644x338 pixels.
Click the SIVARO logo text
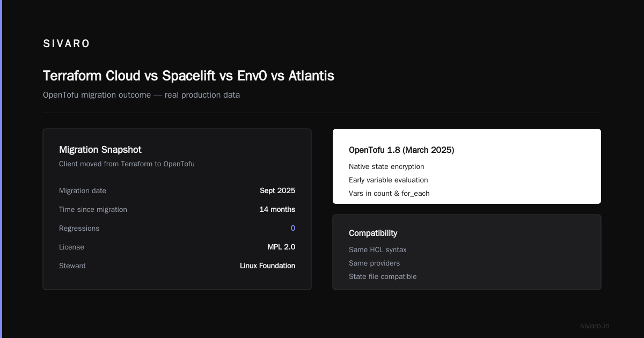(67, 44)
